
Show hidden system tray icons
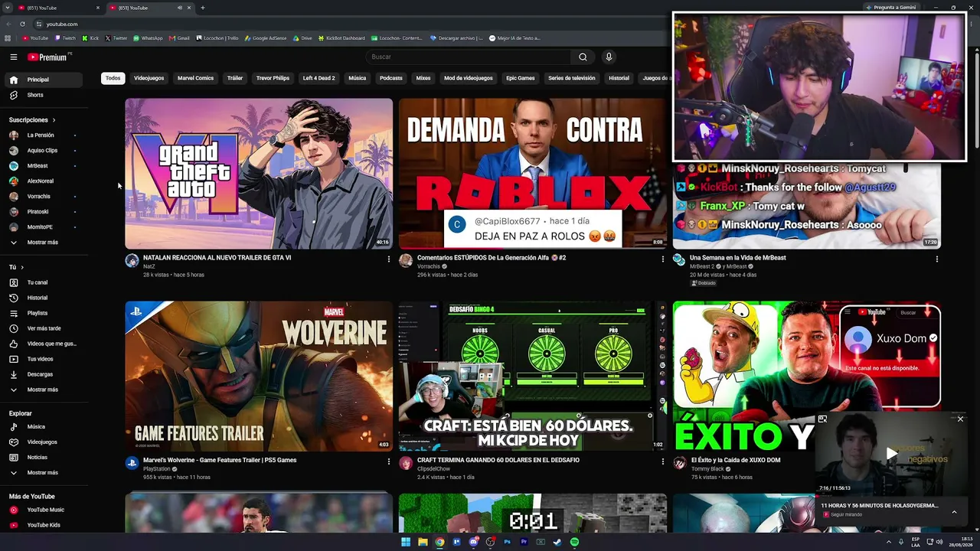point(889,542)
